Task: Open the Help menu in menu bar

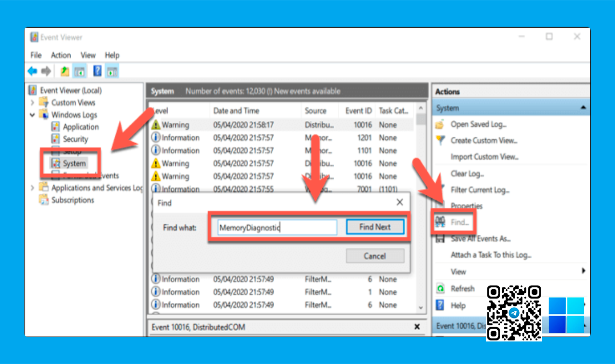Action: point(112,55)
